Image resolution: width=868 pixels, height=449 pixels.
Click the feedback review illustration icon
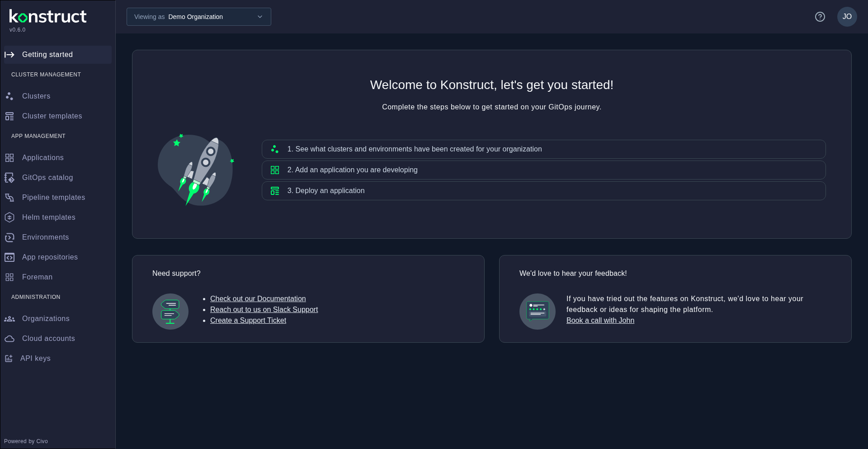coord(538,312)
